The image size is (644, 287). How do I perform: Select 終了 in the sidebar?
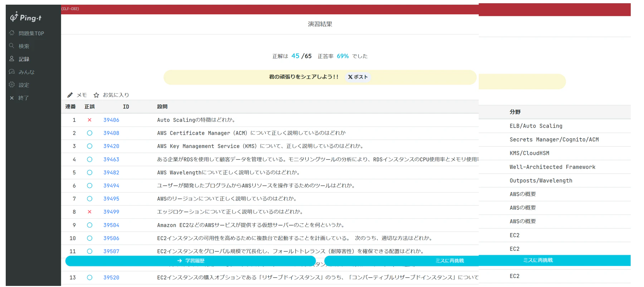24,98
